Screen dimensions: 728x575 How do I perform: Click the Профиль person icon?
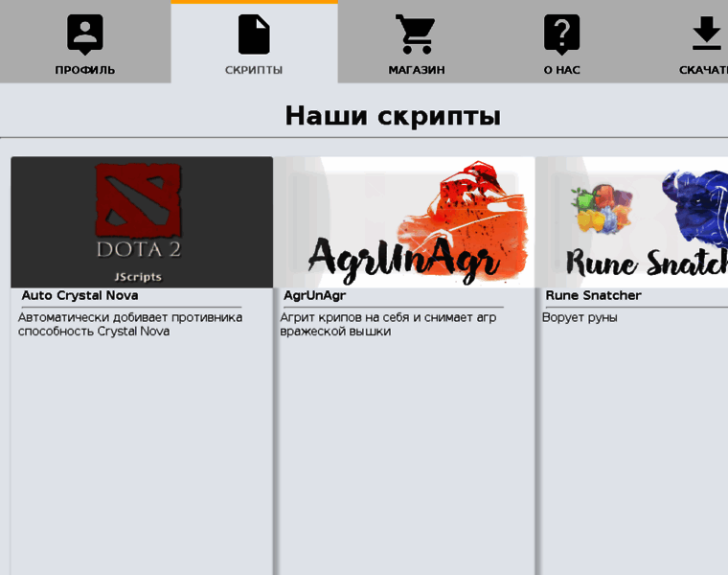[x=85, y=34]
